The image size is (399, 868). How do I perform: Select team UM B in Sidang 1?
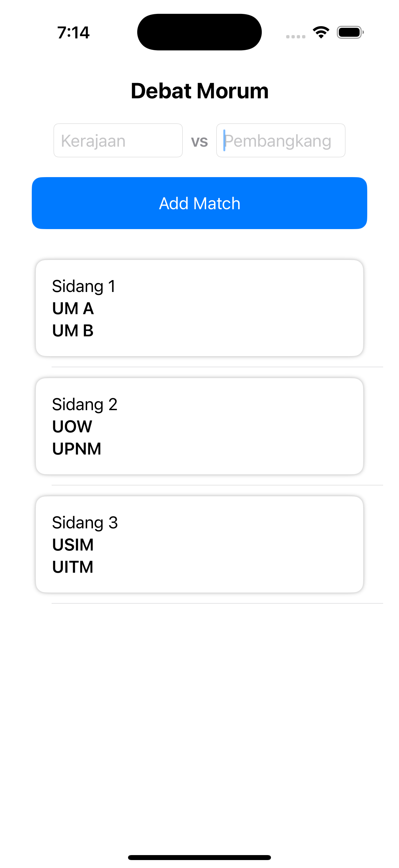[x=73, y=331]
